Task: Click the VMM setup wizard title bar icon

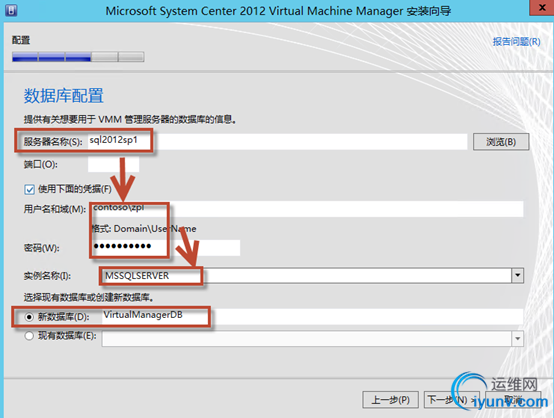Action: [x=11, y=10]
